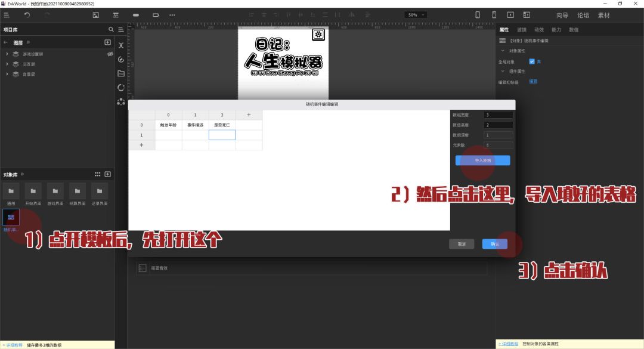
Task: Insert a text component from toolbar
Action: click(116, 15)
